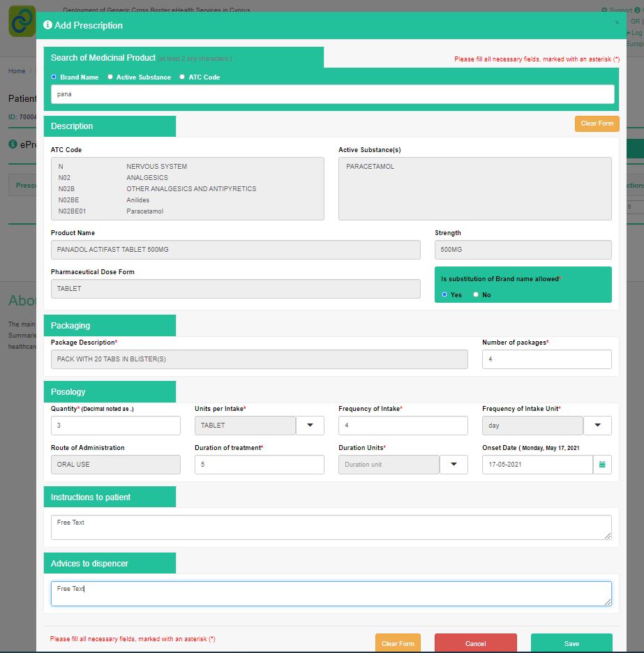
Task: Open the Duration Units dropdown
Action: tap(454, 465)
